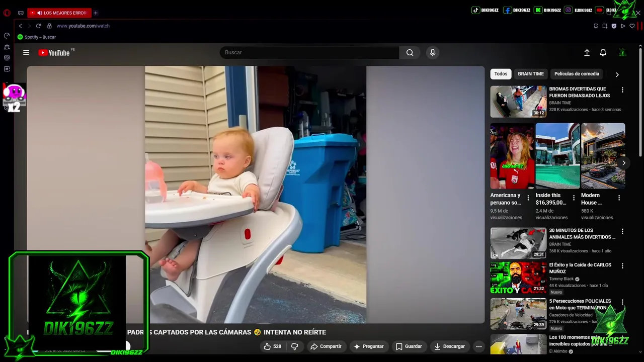
Task: Select the Películas de comedia filter chip
Action: click(577, 74)
